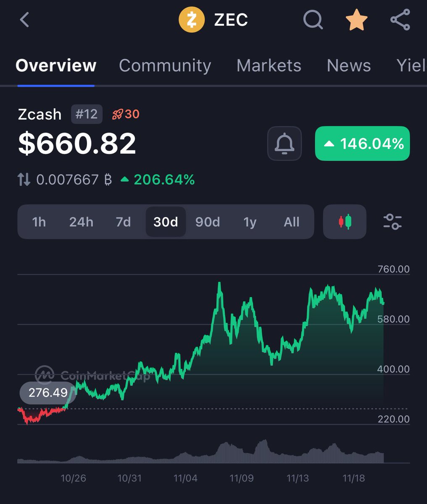This screenshot has height=504, width=427.
Task: Open the Markets tab
Action: pyautogui.click(x=269, y=66)
